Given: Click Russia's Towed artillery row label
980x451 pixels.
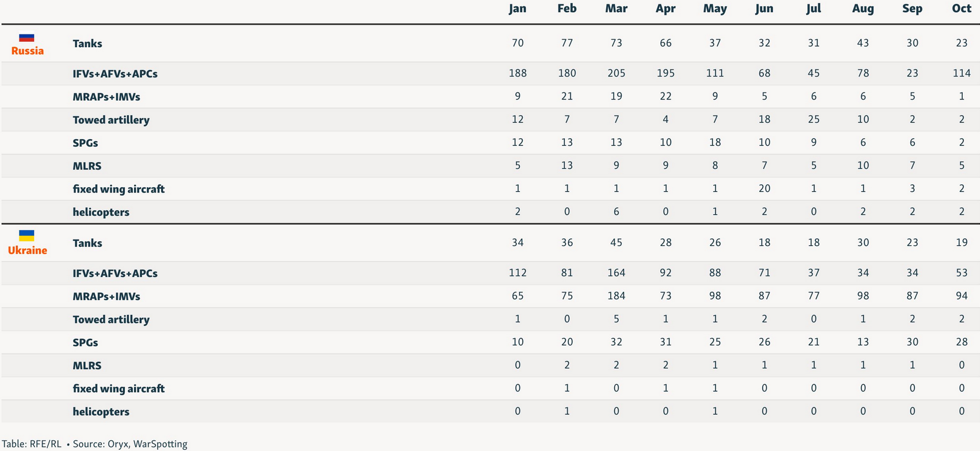Looking at the screenshot, I should click(111, 120).
